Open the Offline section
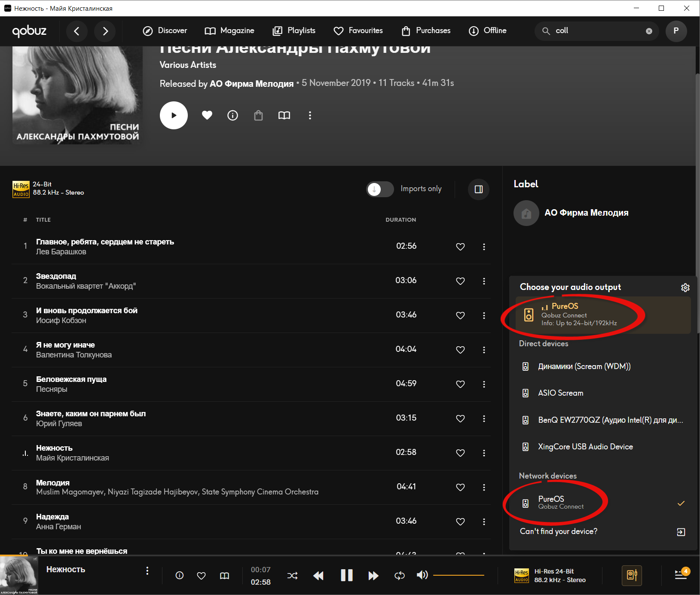 (488, 31)
